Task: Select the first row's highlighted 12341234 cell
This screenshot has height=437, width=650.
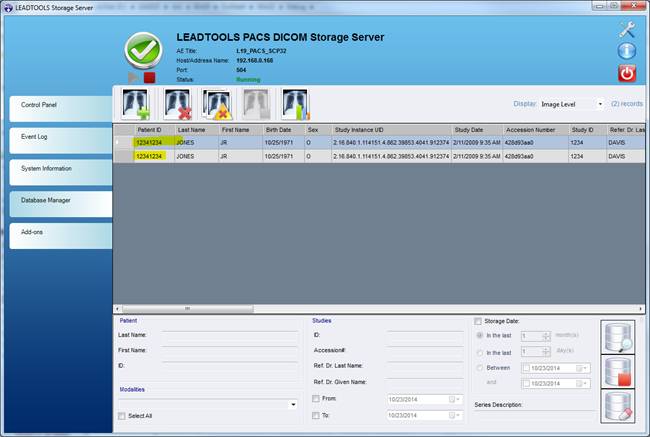Action: (154, 143)
